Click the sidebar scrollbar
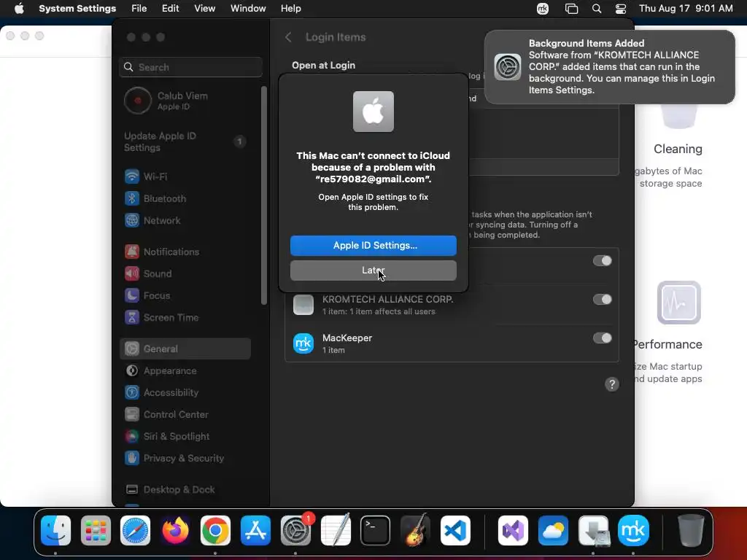This screenshot has width=747, height=560. (x=264, y=195)
